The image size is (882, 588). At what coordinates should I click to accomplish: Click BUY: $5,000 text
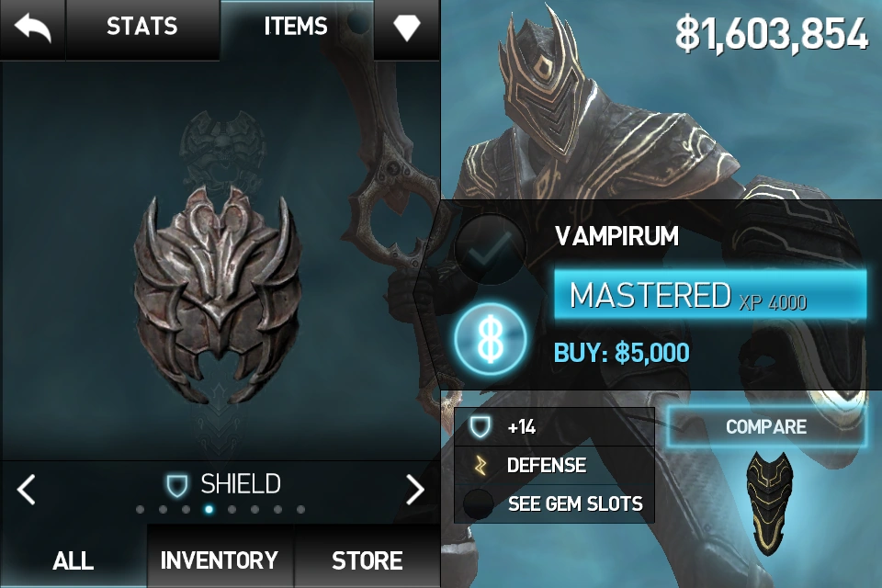pos(622,354)
